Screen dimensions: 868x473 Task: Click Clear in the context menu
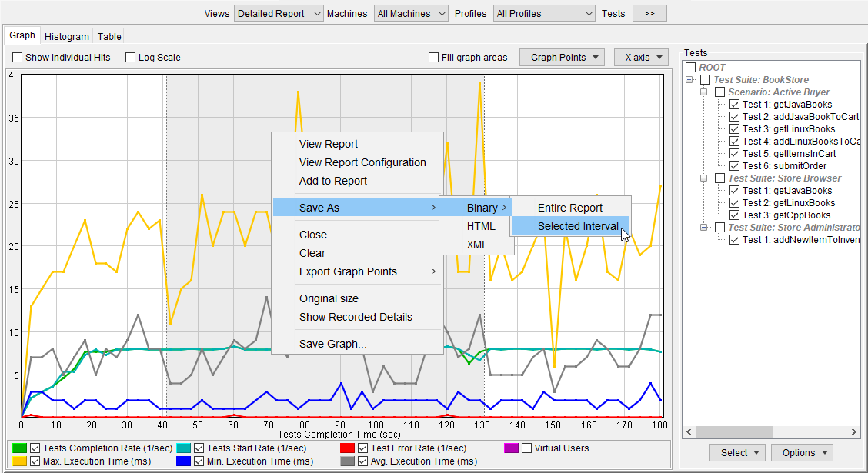[x=358, y=253]
